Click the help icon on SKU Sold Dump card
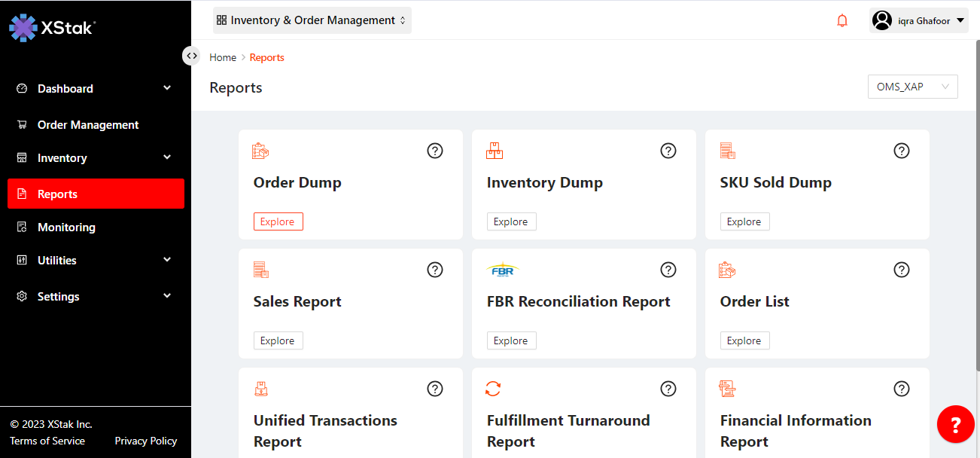The height and width of the screenshot is (458, 980). (902, 151)
